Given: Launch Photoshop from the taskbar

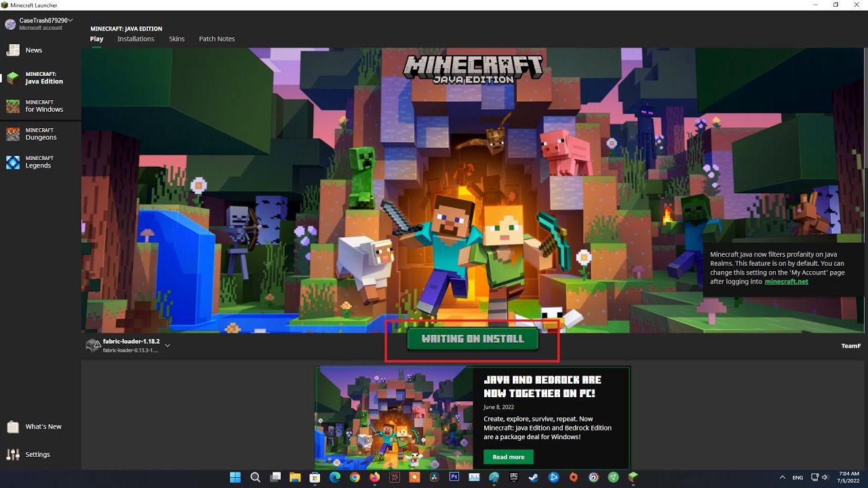Looking at the screenshot, I should point(454,477).
